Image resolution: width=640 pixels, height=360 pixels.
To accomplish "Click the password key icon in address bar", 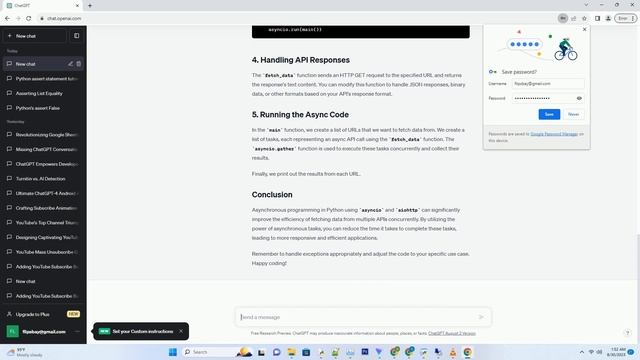I will point(563,18).
